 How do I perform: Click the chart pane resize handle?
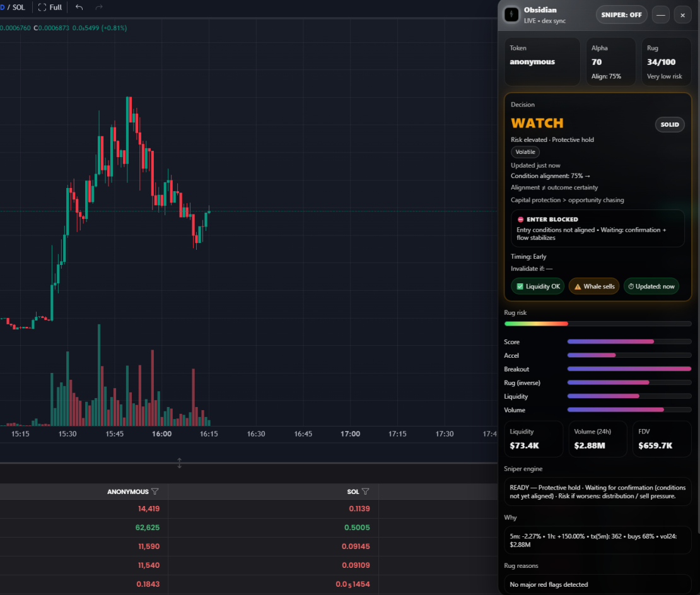[180, 463]
